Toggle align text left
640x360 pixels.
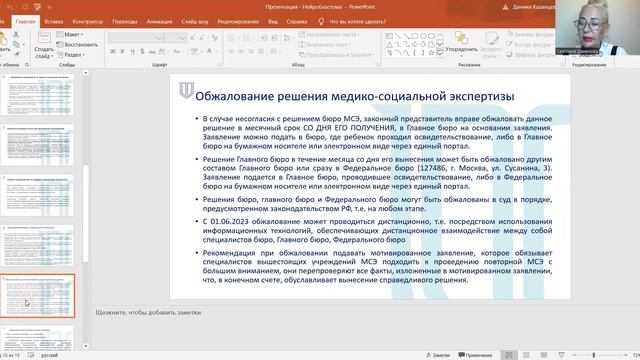pos(231,51)
